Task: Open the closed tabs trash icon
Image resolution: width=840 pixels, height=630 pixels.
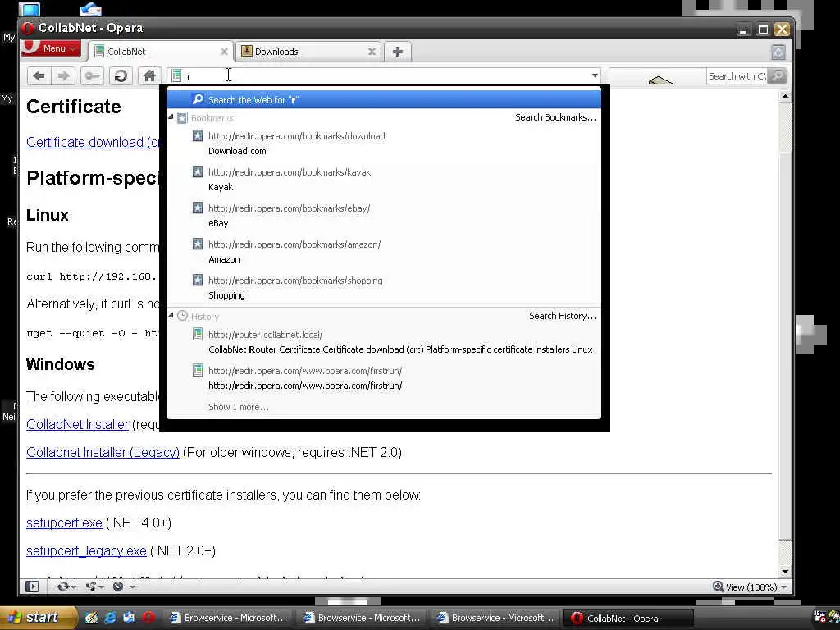Action: pos(778,52)
